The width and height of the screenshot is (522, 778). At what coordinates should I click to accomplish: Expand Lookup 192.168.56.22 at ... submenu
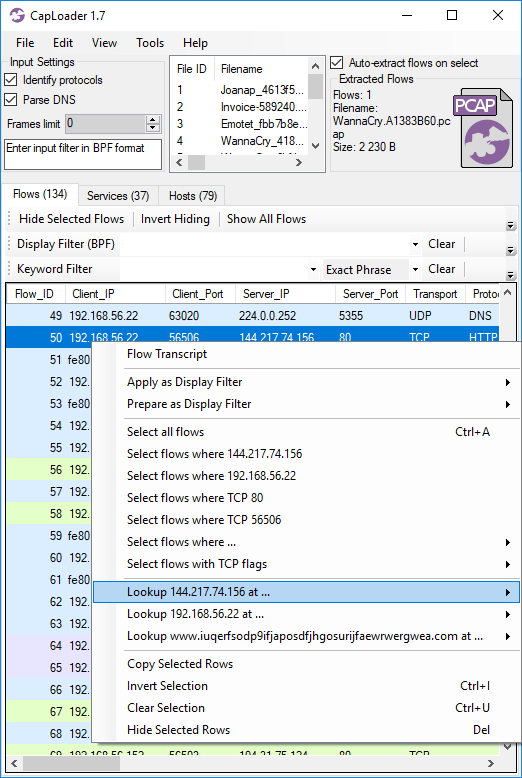(307, 614)
